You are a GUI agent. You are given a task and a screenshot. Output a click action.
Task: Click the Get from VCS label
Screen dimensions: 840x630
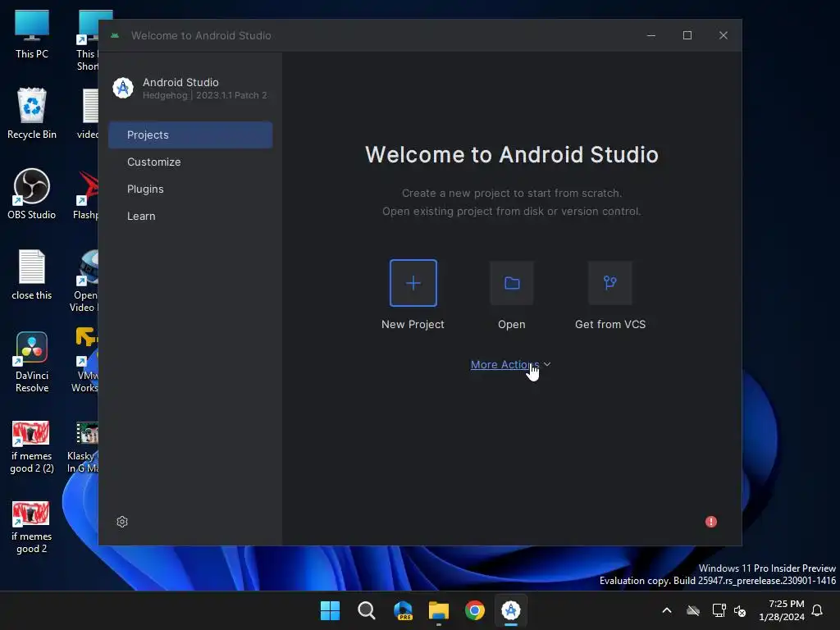610,324
